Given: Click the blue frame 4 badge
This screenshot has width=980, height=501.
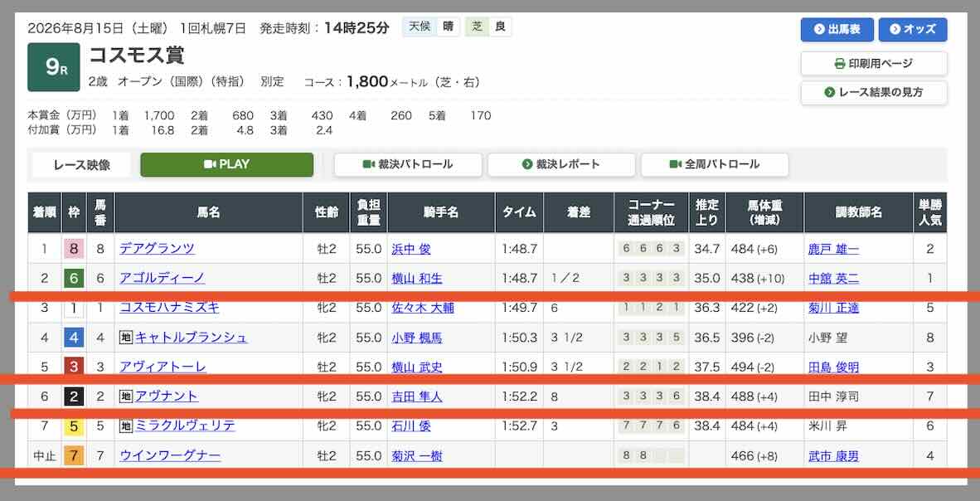Looking at the screenshot, I should [74, 338].
